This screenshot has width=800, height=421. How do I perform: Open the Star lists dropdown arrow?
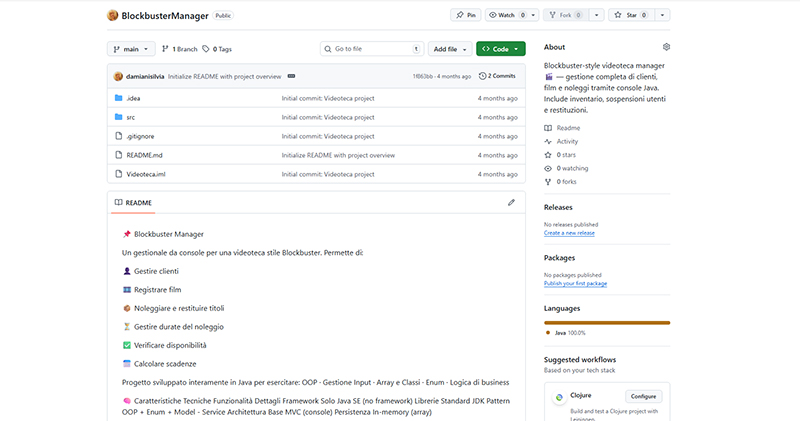(662, 15)
